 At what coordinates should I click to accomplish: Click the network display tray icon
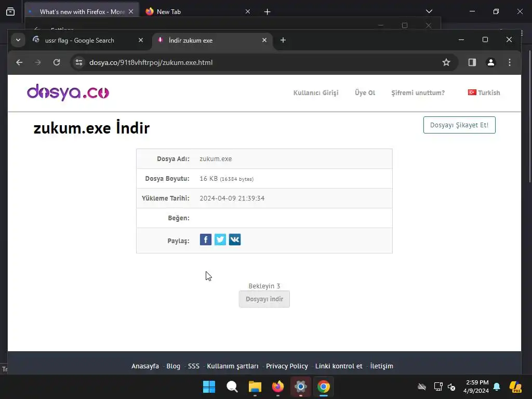[x=438, y=387]
